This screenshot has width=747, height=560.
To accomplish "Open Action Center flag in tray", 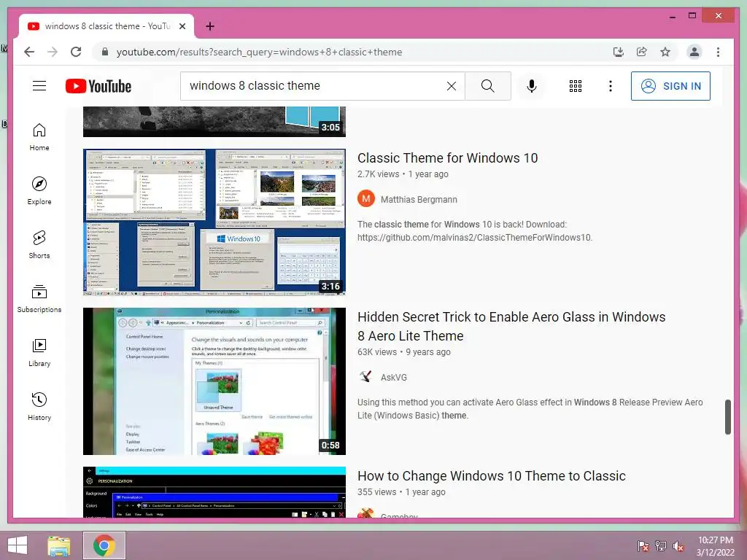I will 643,545.
